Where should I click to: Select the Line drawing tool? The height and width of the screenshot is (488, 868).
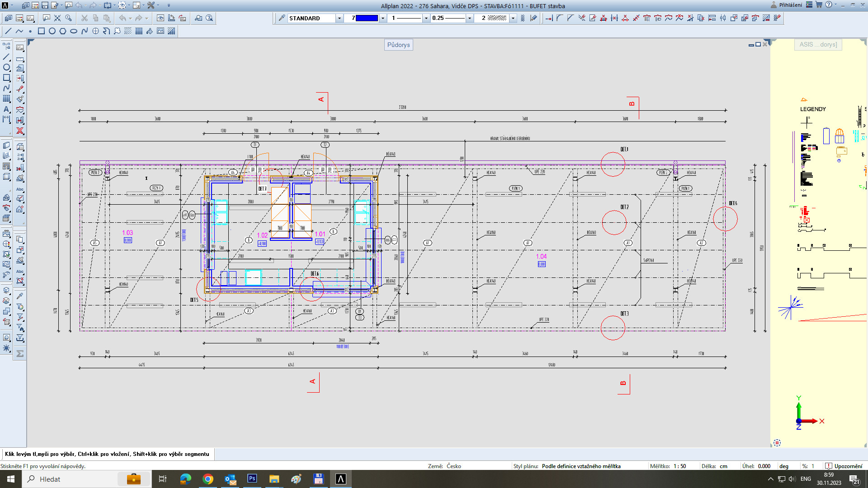pyautogui.click(x=8, y=31)
